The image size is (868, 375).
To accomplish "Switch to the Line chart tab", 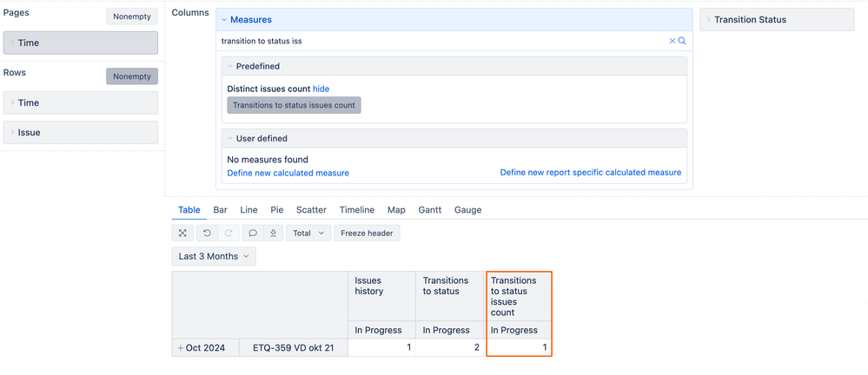I will coord(248,210).
